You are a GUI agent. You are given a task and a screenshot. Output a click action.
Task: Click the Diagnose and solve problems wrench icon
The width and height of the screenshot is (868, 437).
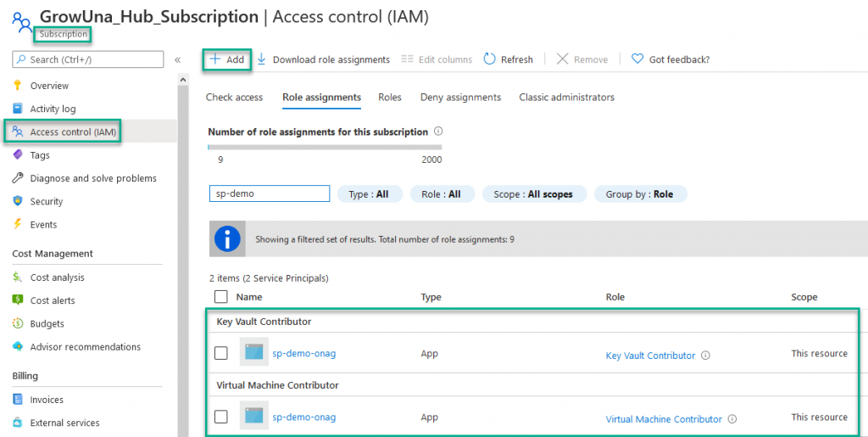18,178
